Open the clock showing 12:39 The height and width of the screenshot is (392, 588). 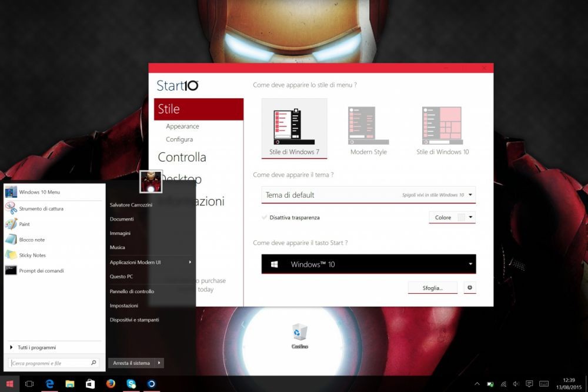tap(569, 383)
